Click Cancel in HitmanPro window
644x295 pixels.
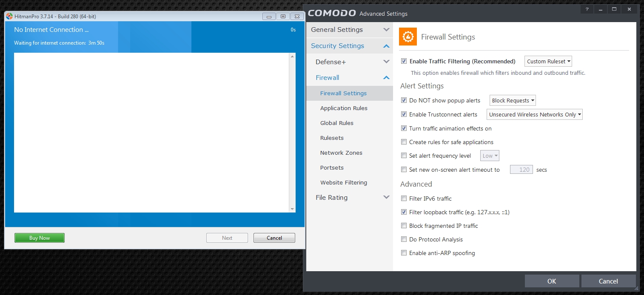click(x=274, y=238)
